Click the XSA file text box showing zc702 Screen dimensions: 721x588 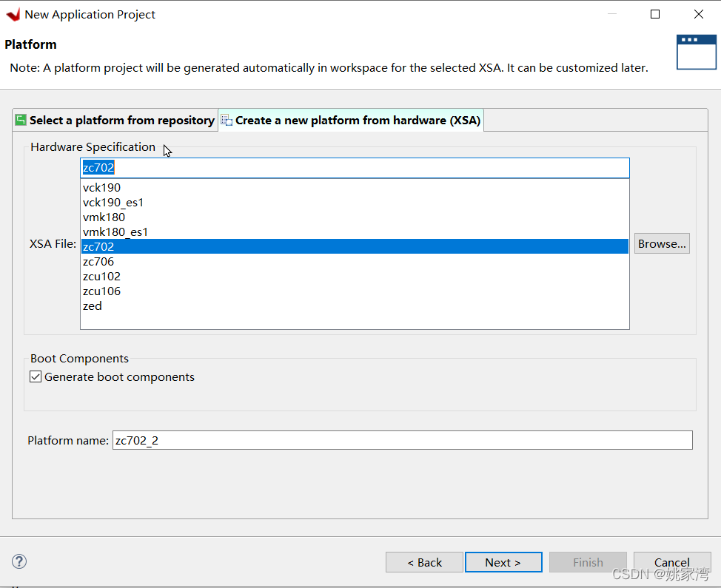355,168
